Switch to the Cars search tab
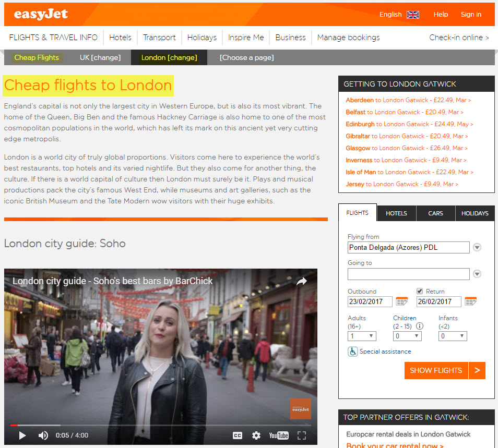 435,213
